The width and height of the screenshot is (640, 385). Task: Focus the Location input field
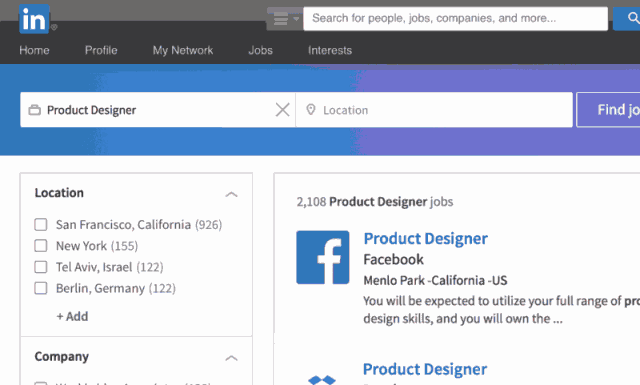click(x=434, y=110)
